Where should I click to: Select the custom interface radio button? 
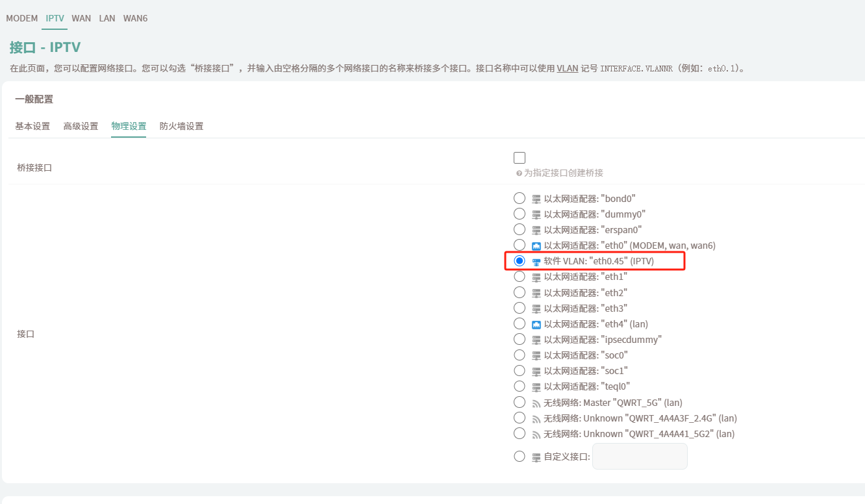click(x=520, y=457)
